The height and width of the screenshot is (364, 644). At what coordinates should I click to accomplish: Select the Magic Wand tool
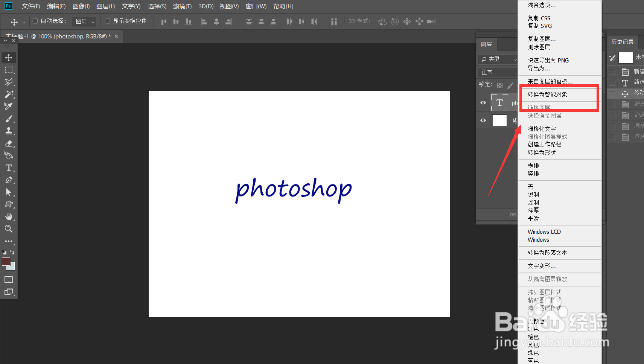pos(9,94)
